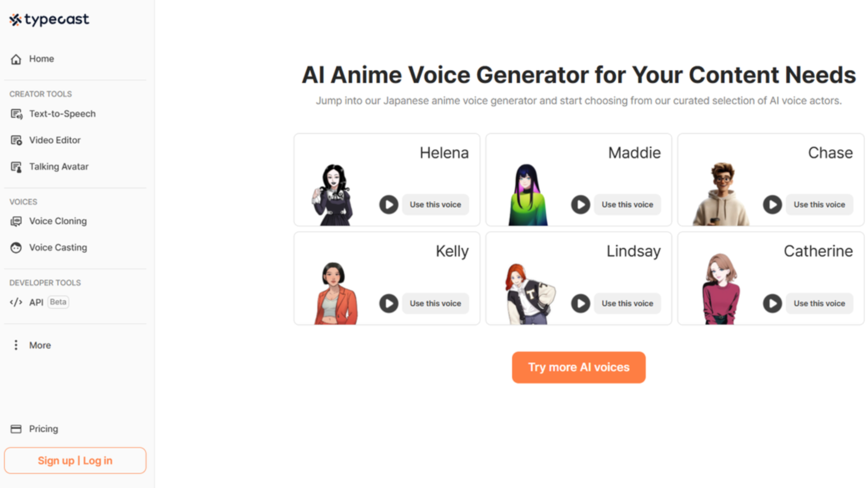Click the Home icon in the sidebar
Image resolution: width=868 pixels, height=488 pixels.
(x=16, y=59)
